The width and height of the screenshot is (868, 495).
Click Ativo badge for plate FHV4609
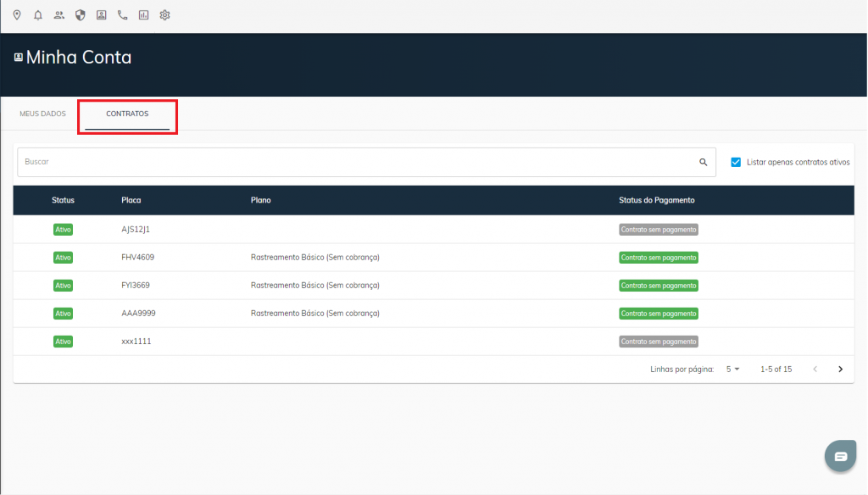[63, 258]
